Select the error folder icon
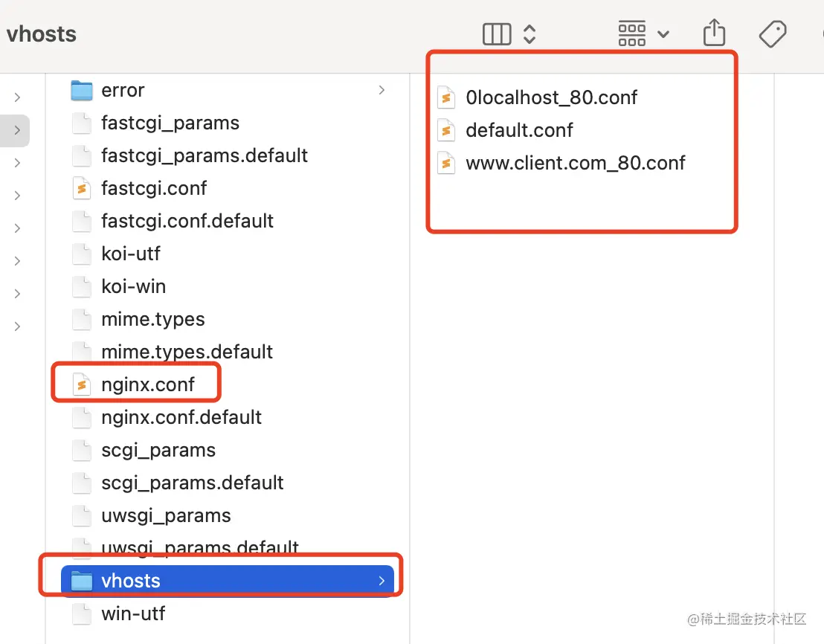The height and width of the screenshot is (644, 824). (x=82, y=90)
